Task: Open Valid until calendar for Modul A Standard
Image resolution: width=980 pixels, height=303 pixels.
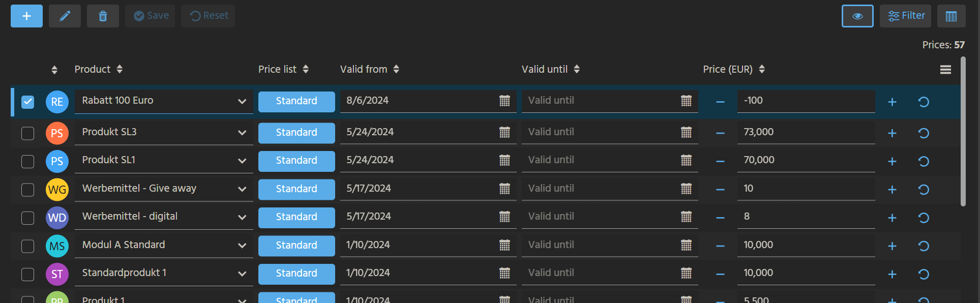Action: tap(686, 246)
